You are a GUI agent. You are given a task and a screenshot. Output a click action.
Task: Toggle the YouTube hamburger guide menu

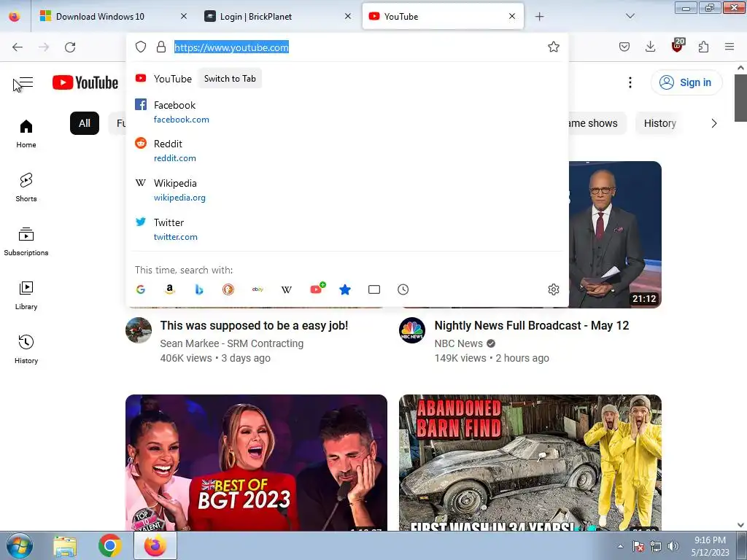[26, 83]
